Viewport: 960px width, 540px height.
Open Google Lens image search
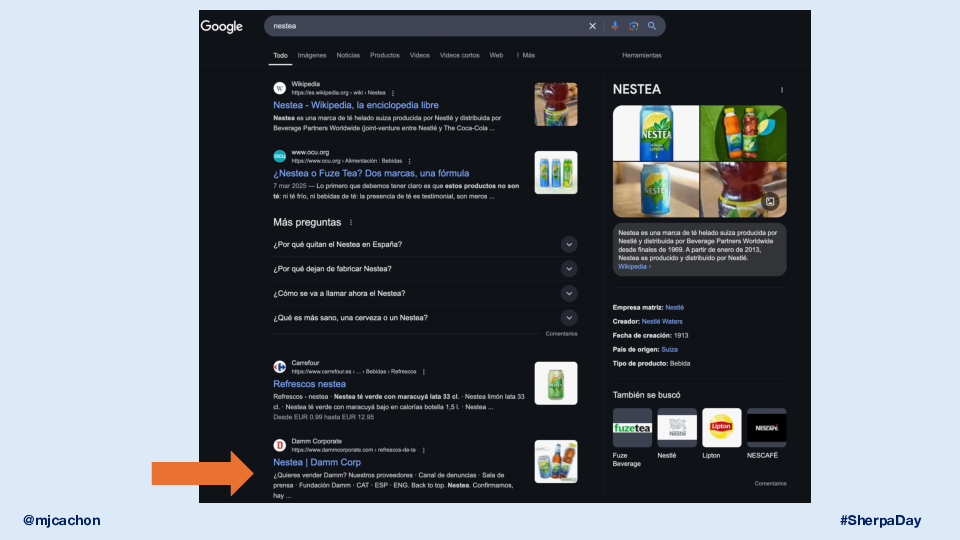[634, 26]
